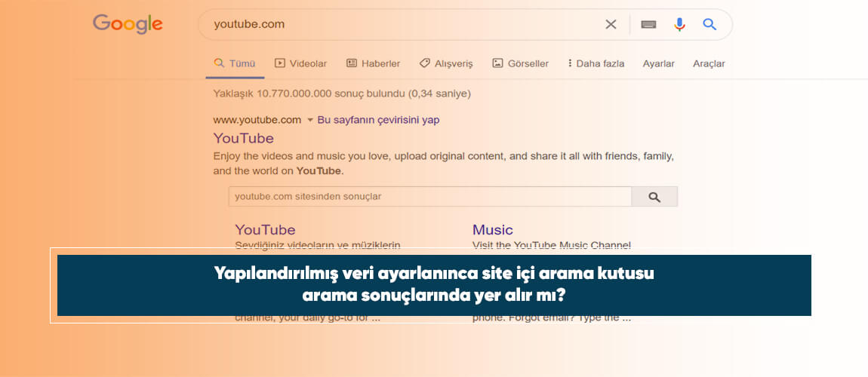Clear the search box with X icon

[611, 24]
